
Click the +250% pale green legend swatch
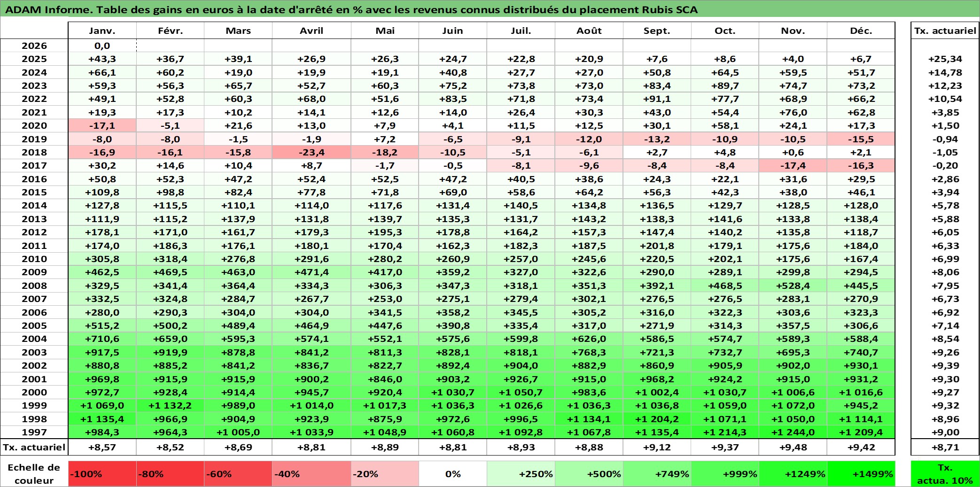[x=521, y=474]
